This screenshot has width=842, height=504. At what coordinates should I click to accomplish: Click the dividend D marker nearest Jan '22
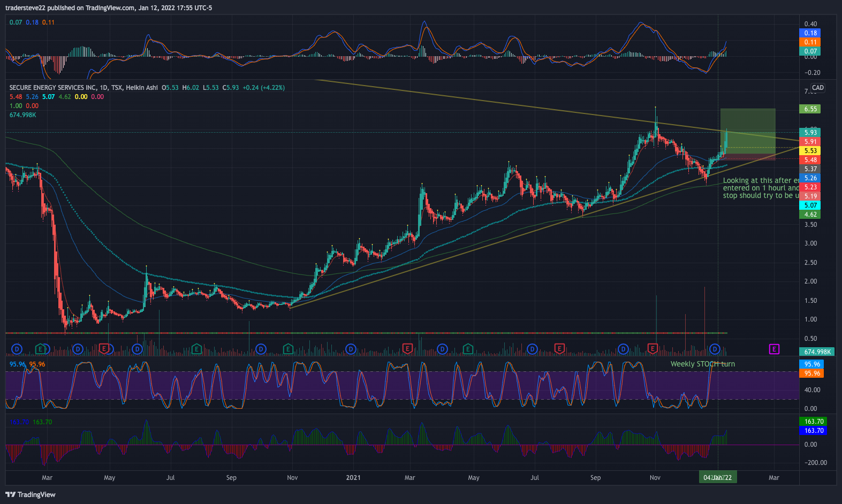coord(715,349)
